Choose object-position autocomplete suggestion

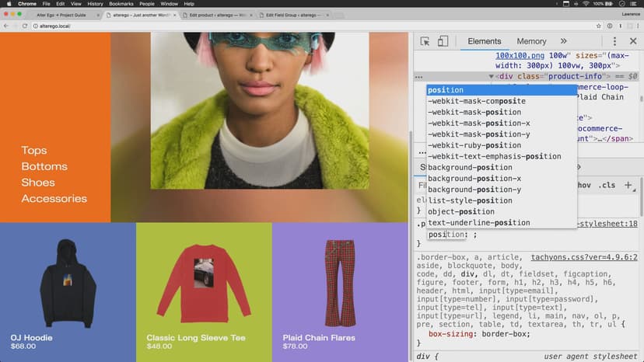pyautogui.click(x=460, y=211)
